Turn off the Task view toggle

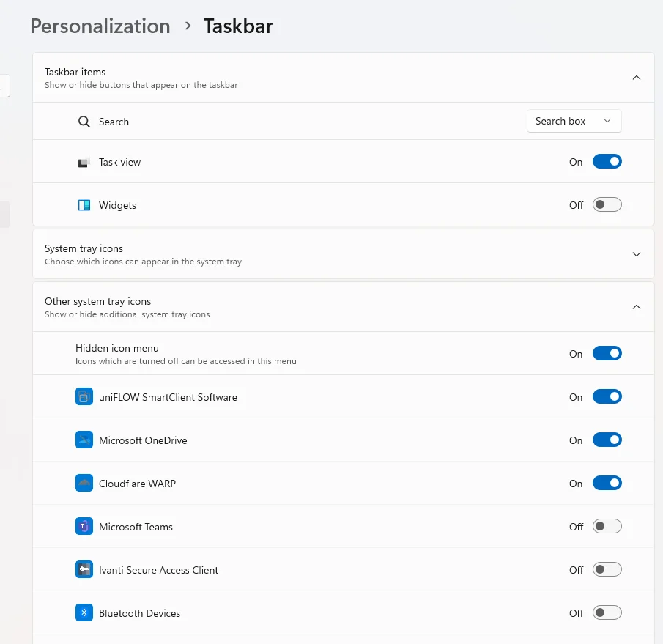tap(607, 162)
